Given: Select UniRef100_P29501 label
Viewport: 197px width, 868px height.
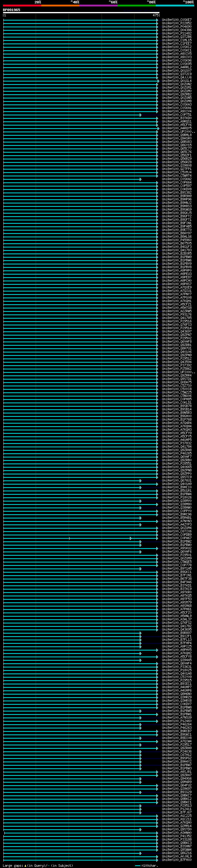Looking at the screenshot, I should coord(177,555).
